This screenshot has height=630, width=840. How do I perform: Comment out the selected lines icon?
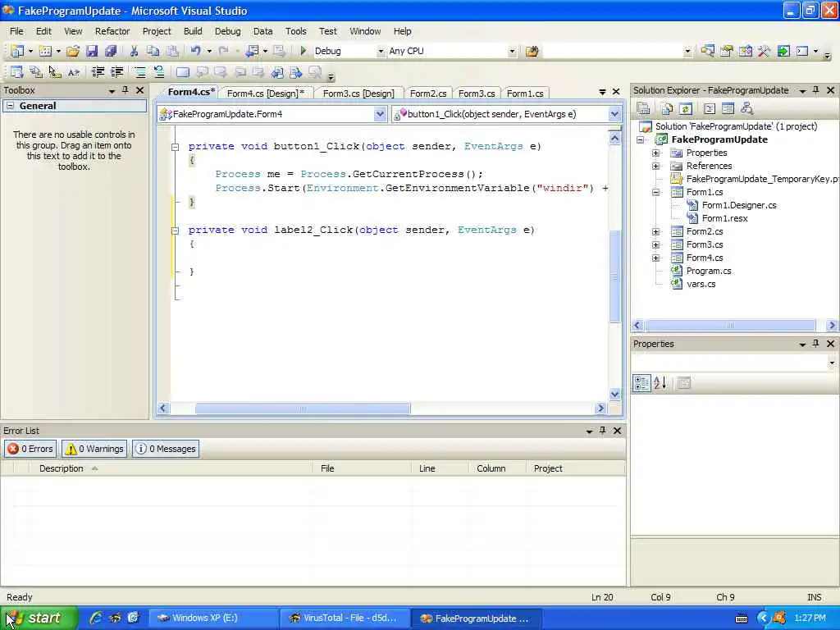click(139, 72)
